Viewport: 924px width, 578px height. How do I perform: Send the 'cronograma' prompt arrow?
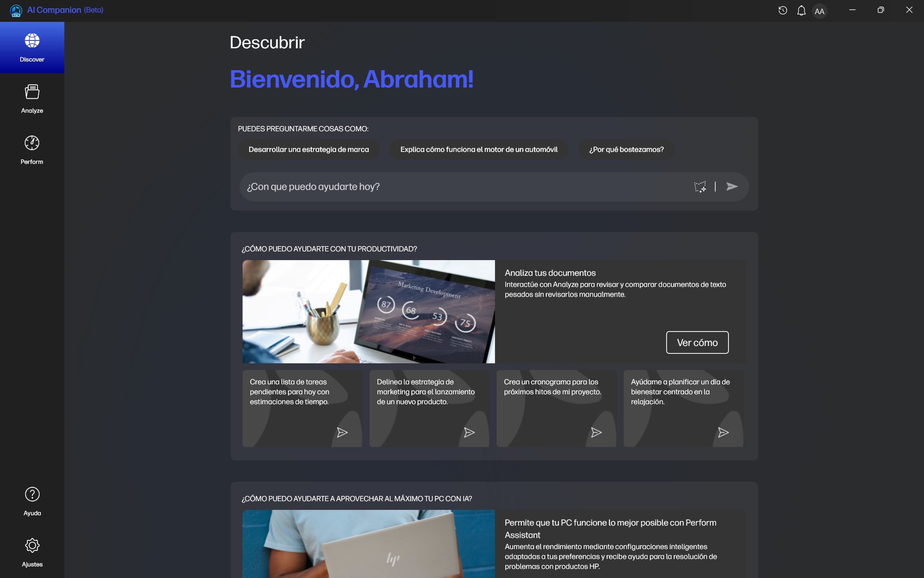click(597, 432)
